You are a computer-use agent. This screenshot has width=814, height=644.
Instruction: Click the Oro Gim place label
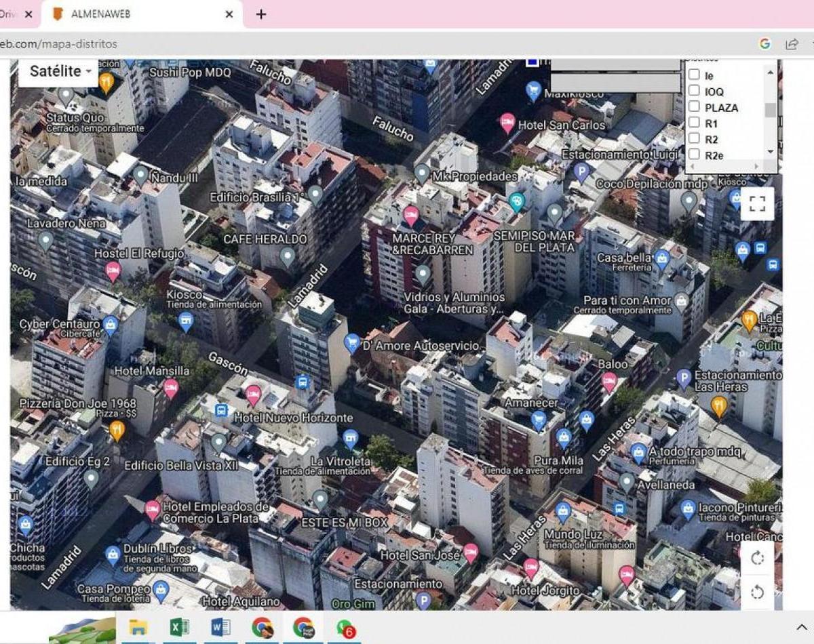pyautogui.click(x=353, y=604)
